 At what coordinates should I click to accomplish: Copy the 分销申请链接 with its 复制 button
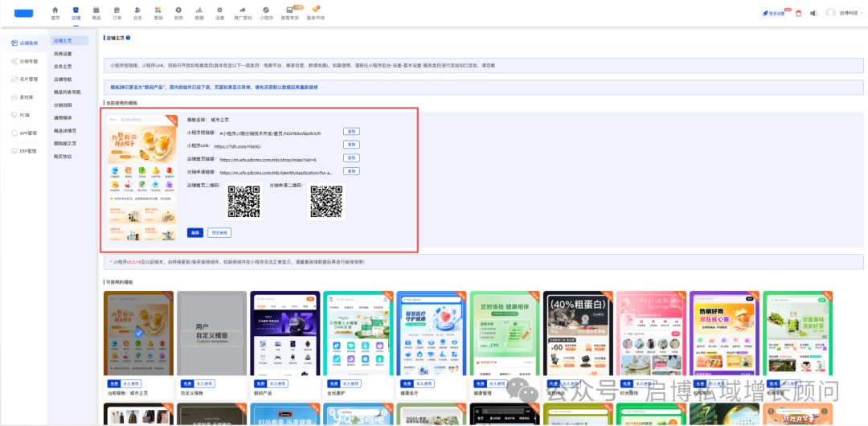click(x=351, y=171)
